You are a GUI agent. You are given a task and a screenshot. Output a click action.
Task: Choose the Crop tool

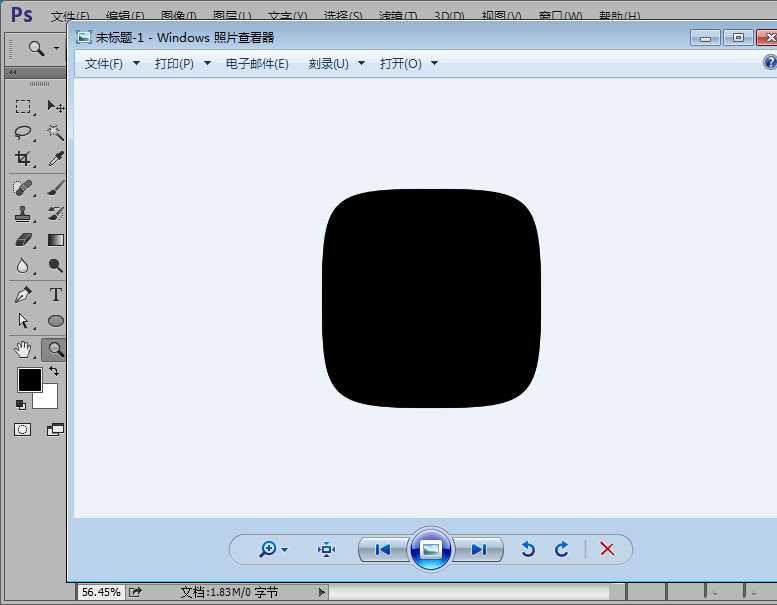[23, 159]
